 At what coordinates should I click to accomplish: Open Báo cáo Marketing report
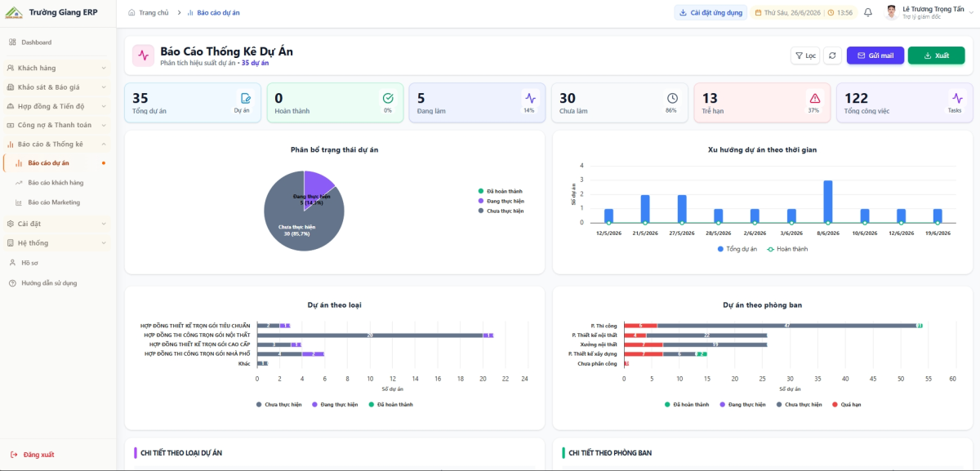click(x=54, y=202)
